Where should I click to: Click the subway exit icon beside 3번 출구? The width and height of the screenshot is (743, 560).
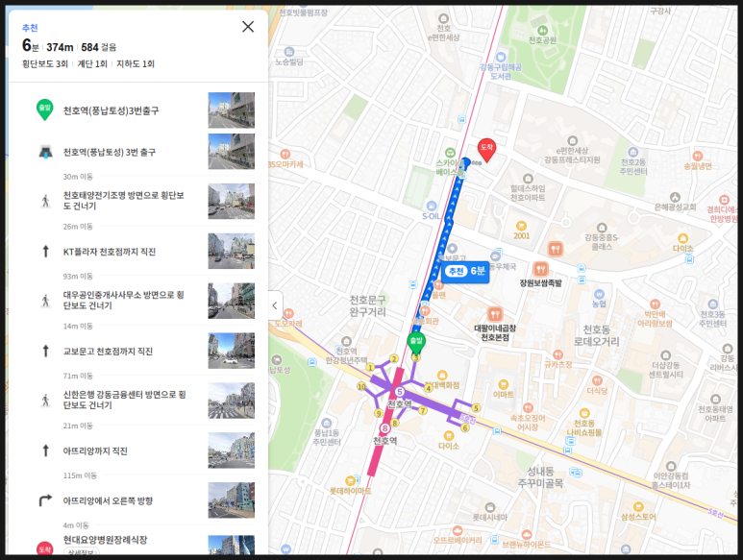click(x=45, y=152)
